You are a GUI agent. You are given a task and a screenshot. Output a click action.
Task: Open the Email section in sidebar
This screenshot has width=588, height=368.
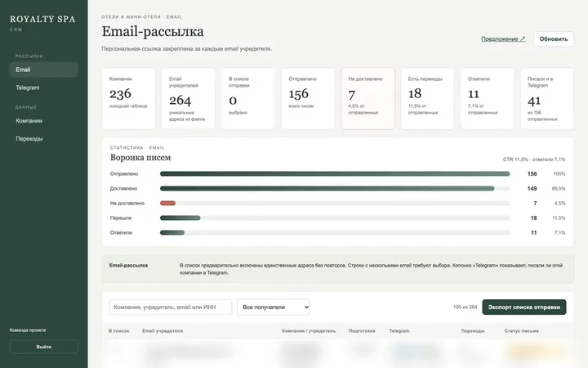(x=43, y=70)
